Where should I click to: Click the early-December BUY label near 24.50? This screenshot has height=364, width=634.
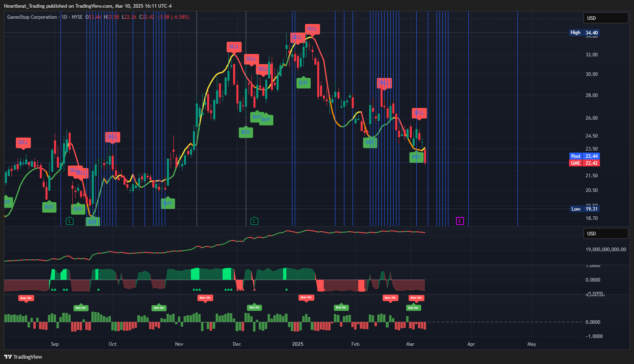tap(246, 132)
